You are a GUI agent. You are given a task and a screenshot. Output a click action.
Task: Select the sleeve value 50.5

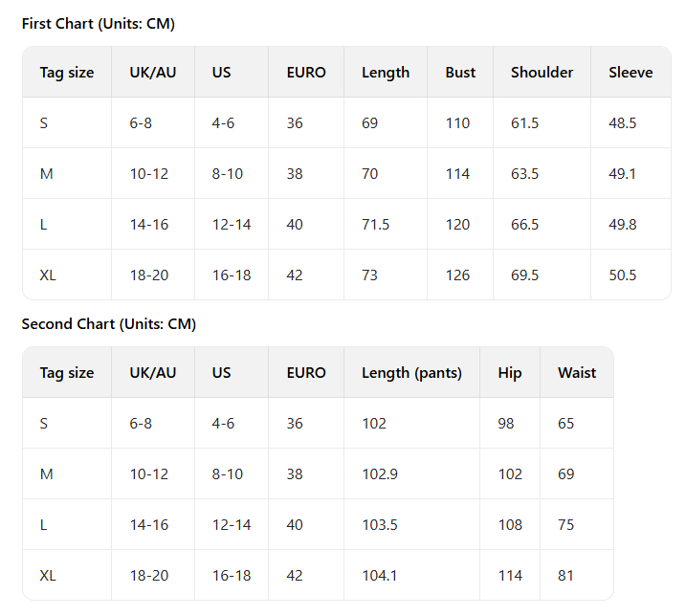pos(622,275)
